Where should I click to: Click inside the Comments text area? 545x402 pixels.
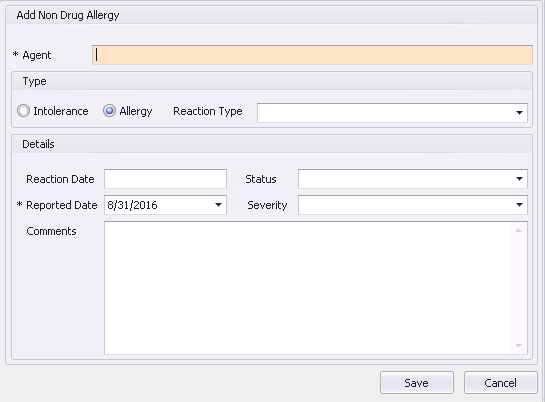coord(307,288)
